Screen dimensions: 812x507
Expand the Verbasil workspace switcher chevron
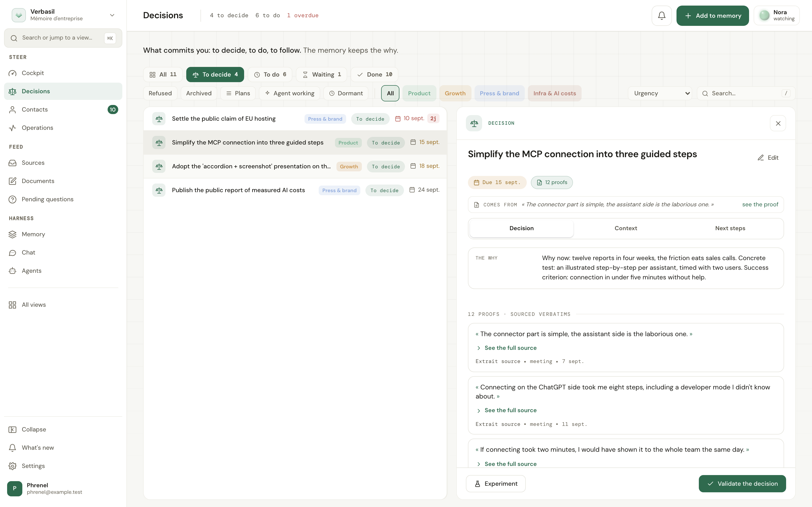112,15
